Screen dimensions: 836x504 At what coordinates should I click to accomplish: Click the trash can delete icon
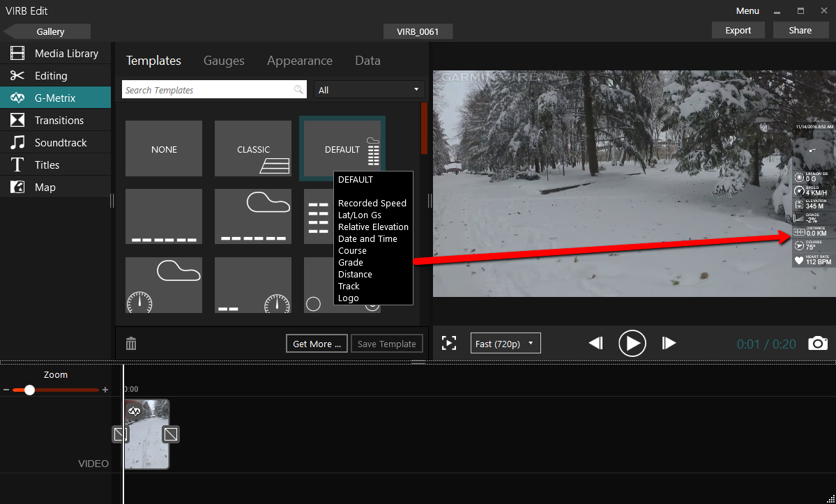[131, 343]
